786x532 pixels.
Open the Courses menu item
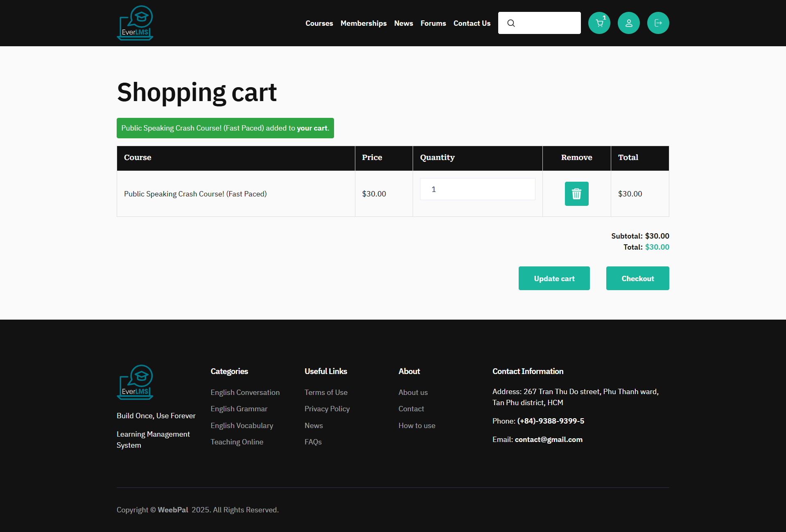pyautogui.click(x=319, y=23)
